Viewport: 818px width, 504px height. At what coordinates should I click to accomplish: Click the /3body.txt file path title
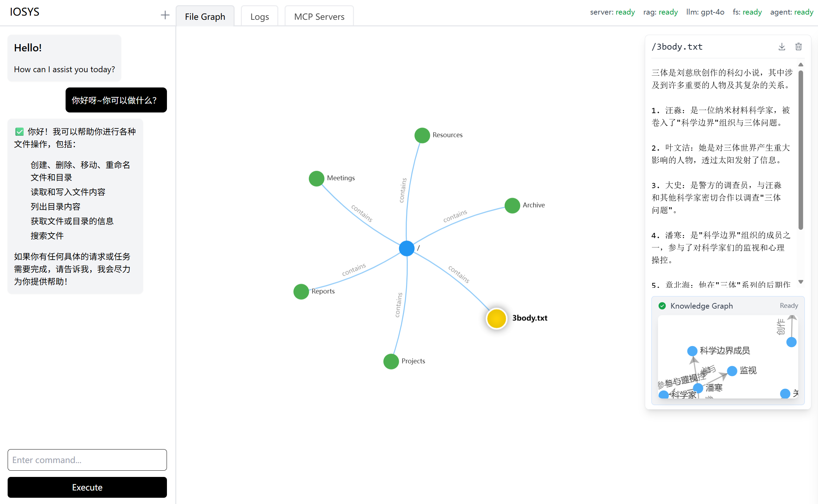[x=677, y=47]
